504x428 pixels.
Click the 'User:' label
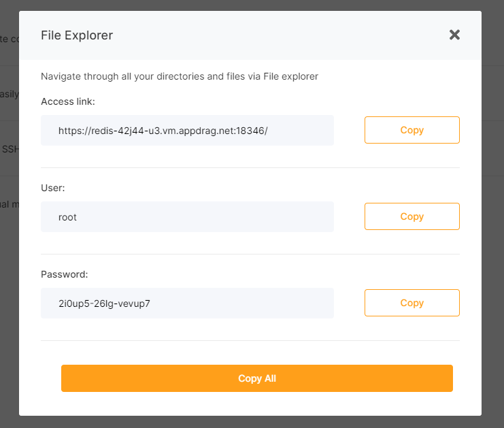[53, 188]
